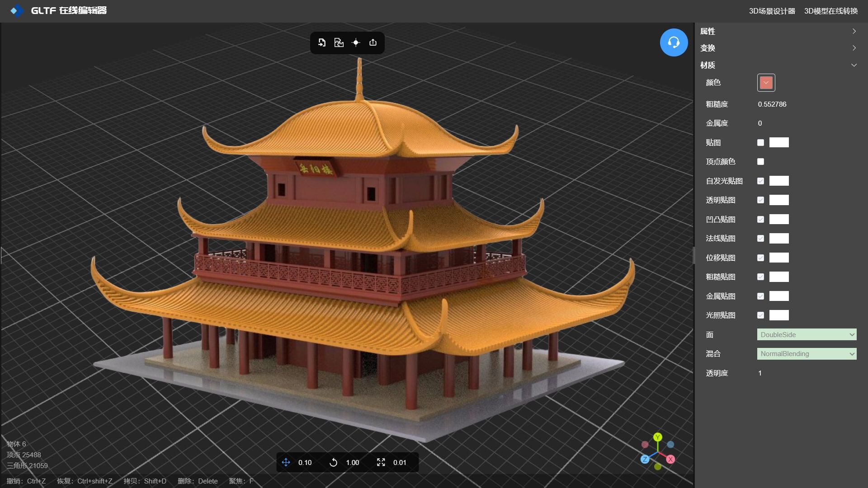Open the 混合 NormalBlending dropdown
868x488 pixels.
[x=807, y=354]
